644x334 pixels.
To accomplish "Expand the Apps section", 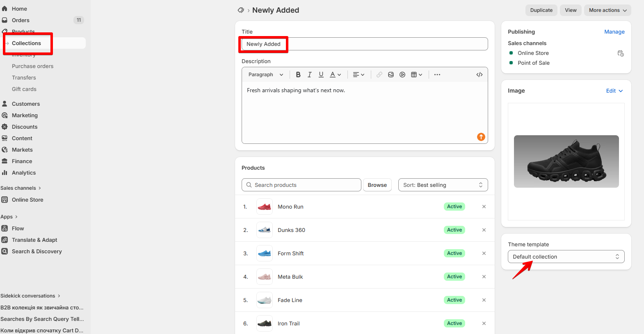I will [x=9, y=217].
